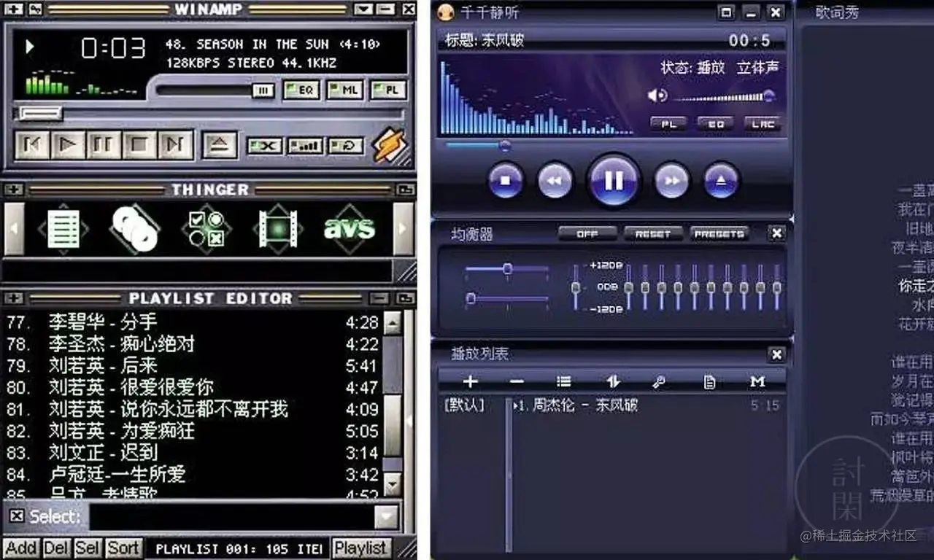
Task: Click sort arrows icon in 播放列表 toolbar
Action: (613, 381)
